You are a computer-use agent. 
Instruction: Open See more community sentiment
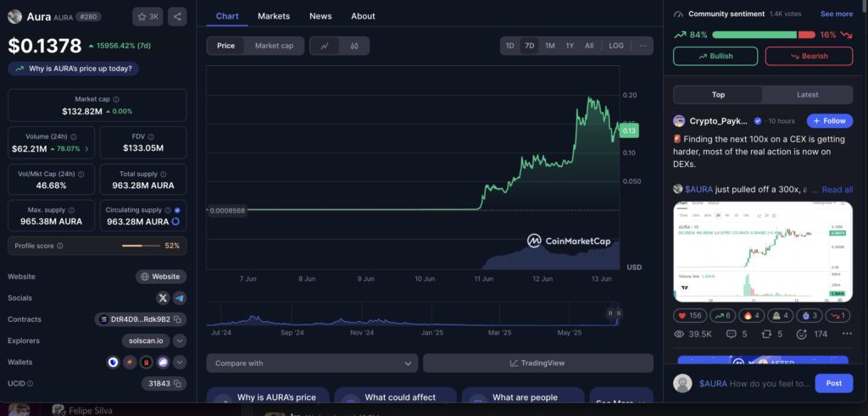(x=837, y=14)
